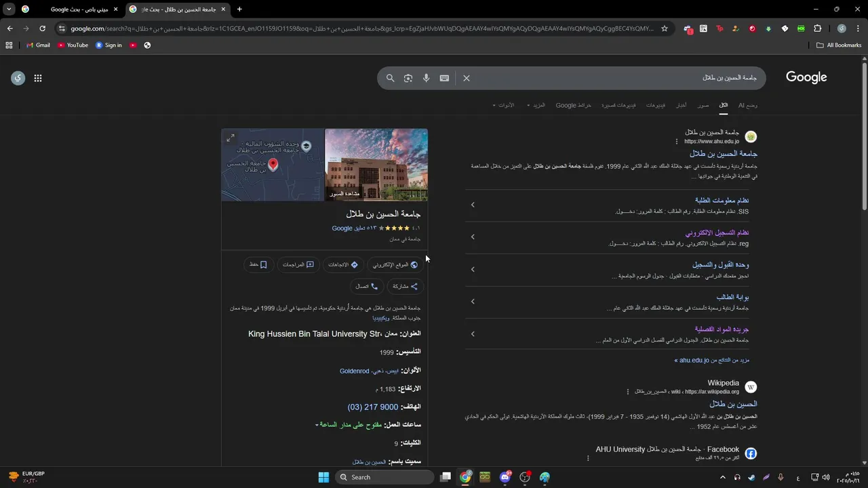This screenshot has height=488, width=868.
Task: Switch to the فيديوهات (Videos) search tab
Action: click(x=656, y=105)
